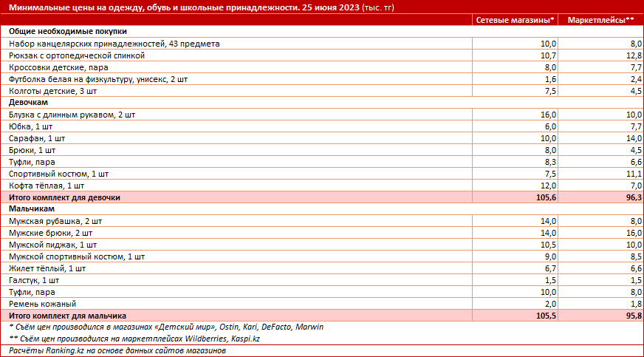Click the 'Расчёты Ranking.kz' source footnote
The image size is (644, 357).
(117, 350)
